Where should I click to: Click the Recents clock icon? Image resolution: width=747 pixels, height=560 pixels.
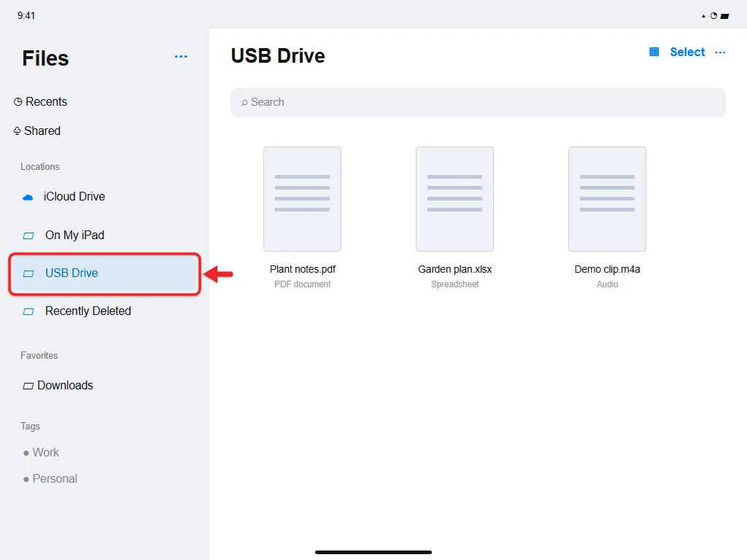(18, 102)
